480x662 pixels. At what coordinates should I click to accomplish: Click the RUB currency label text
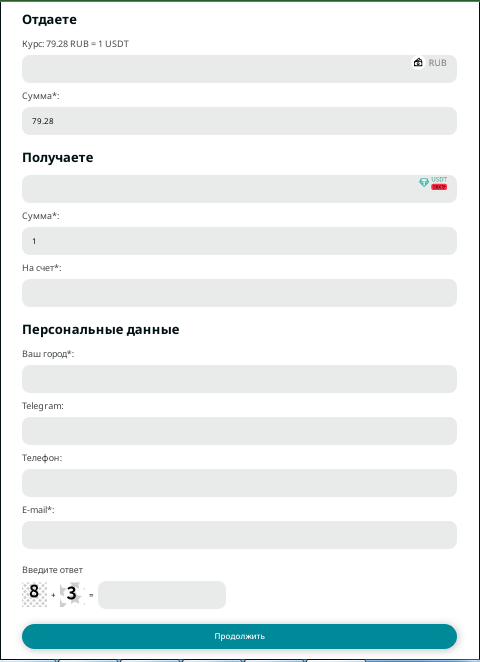pyautogui.click(x=438, y=63)
